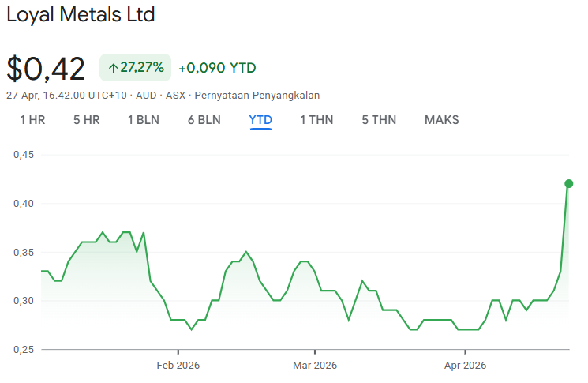Click the 27,27% change badge
Viewport: 588px width, 383px height.
[x=136, y=68]
